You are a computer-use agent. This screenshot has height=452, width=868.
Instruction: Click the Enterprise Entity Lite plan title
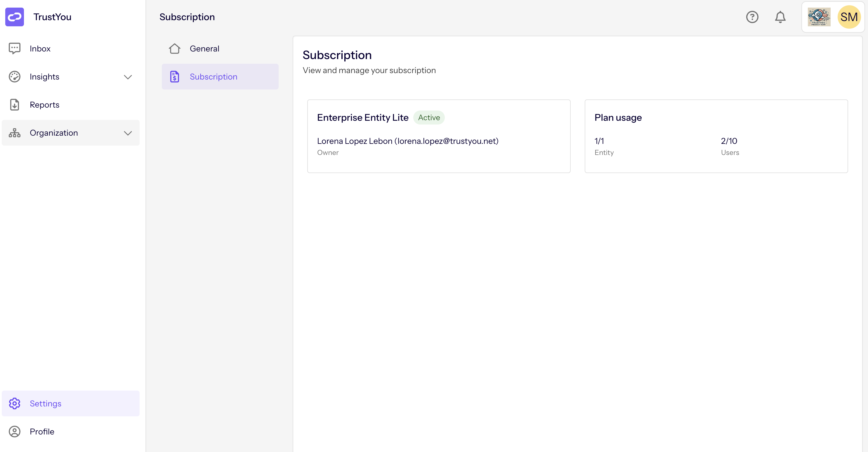coord(362,117)
